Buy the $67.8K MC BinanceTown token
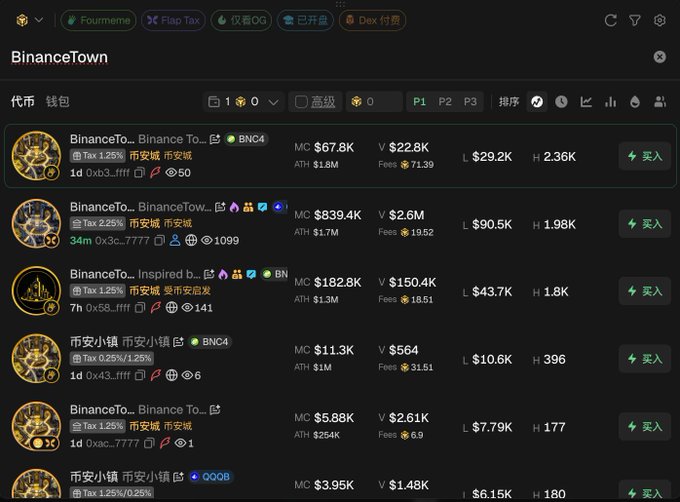The height and width of the screenshot is (502, 680). click(645, 156)
